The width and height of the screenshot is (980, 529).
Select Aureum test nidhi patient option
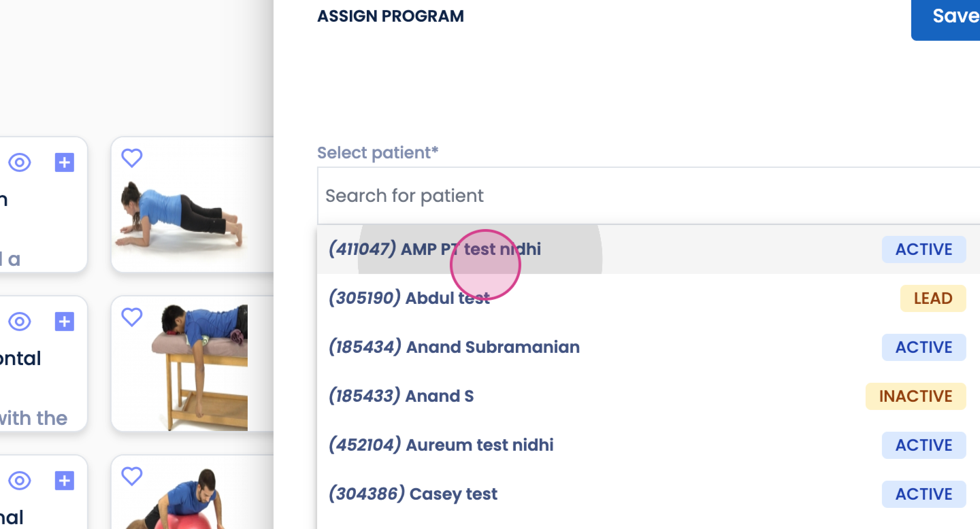[x=441, y=445]
